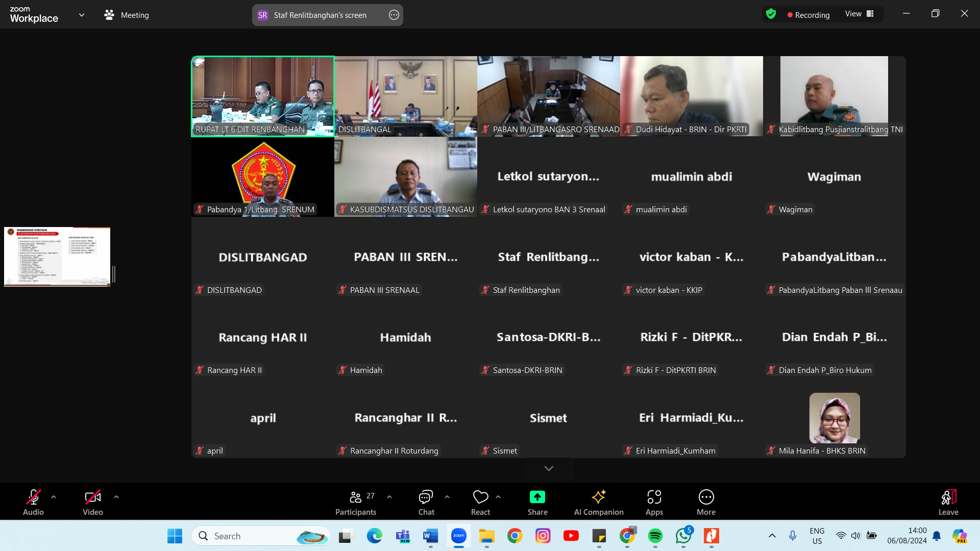Click muted mic icon beside april
Viewport: 980px width, 551px height.
pyautogui.click(x=199, y=450)
